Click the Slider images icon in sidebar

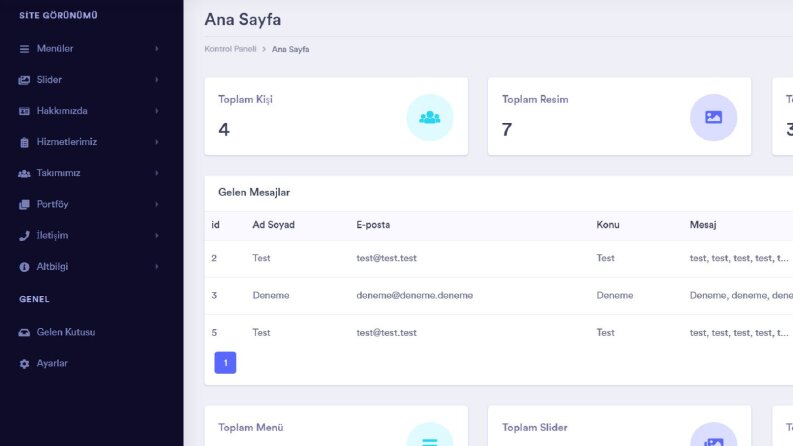24,80
